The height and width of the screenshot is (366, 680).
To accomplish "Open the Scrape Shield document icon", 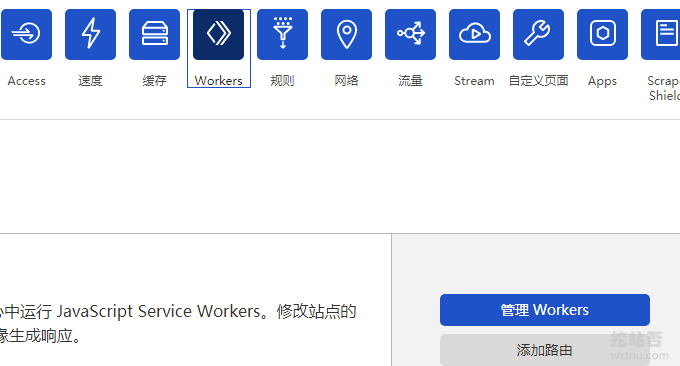I will [660, 34].
